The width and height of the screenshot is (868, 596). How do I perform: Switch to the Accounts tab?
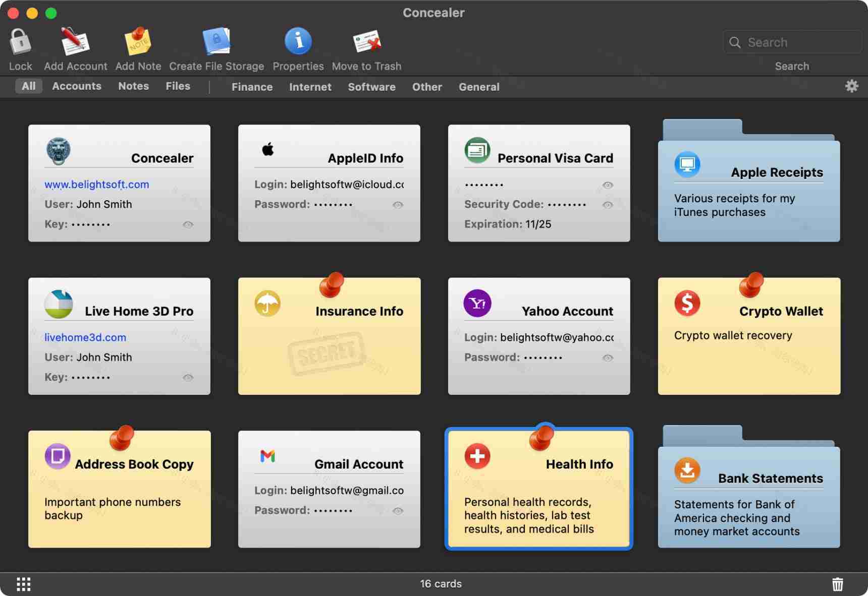coord(76,86)
